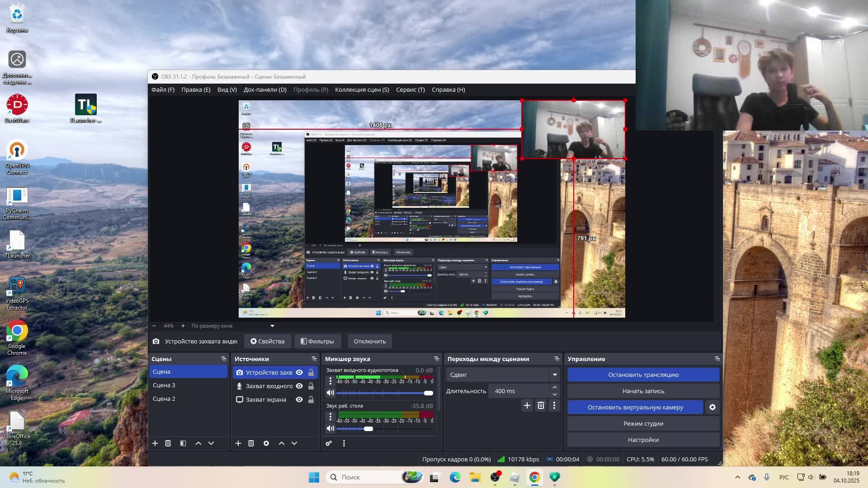Open the Сервис (T) menu

pos(410,89)
